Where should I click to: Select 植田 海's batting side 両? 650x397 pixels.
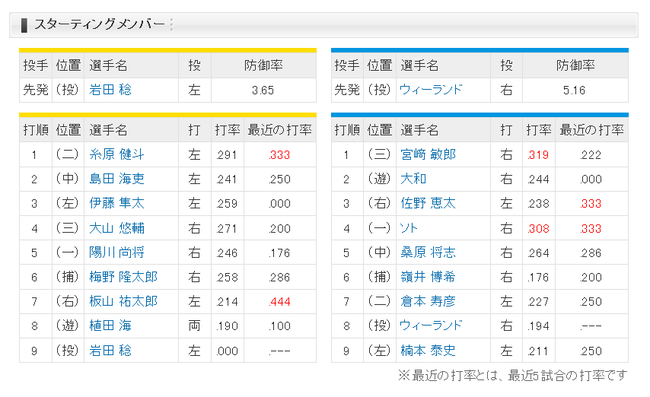click(x=194, y=326)
